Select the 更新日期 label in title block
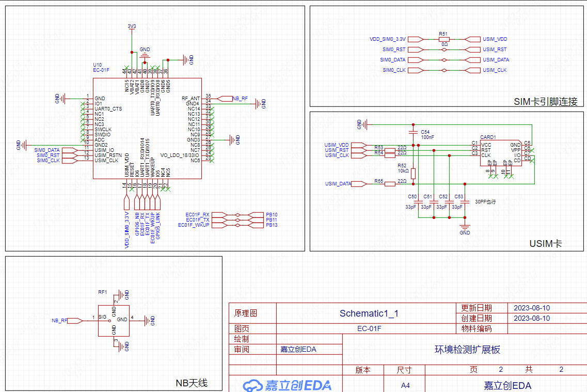Viewport: 587px width, 392px height. 476,308
